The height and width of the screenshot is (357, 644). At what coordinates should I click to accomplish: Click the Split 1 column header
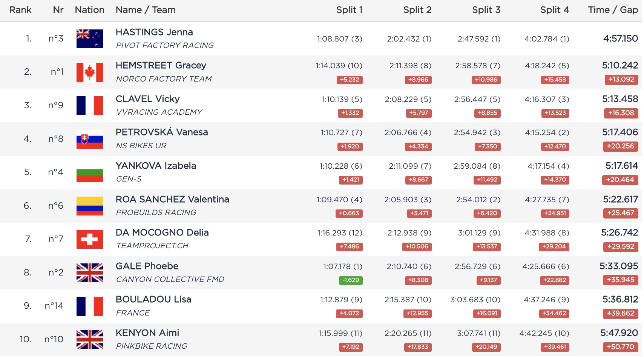tap(349, 10)
